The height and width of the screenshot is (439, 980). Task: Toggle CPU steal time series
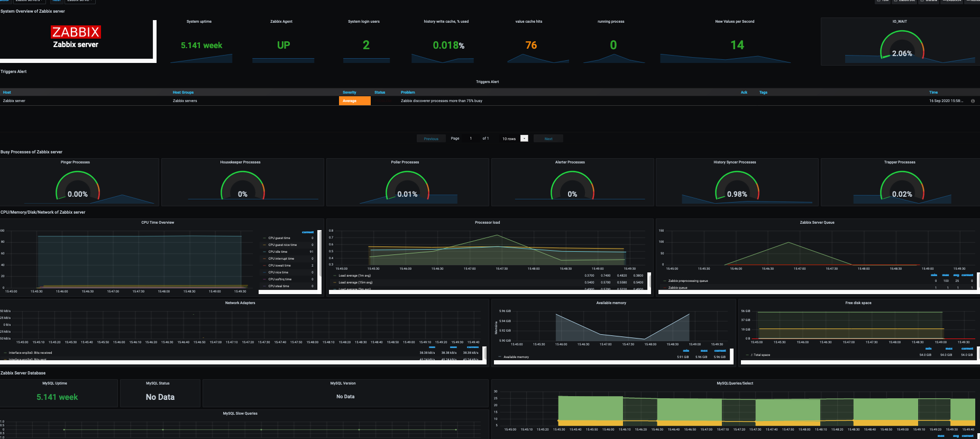279,286
